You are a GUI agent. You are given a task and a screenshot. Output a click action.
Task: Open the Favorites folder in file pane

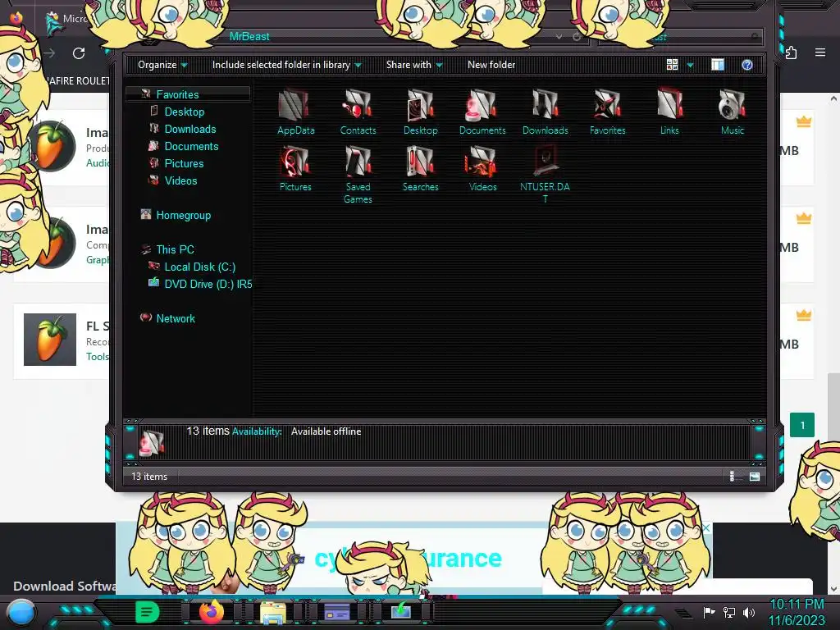[x=608, y=112]
